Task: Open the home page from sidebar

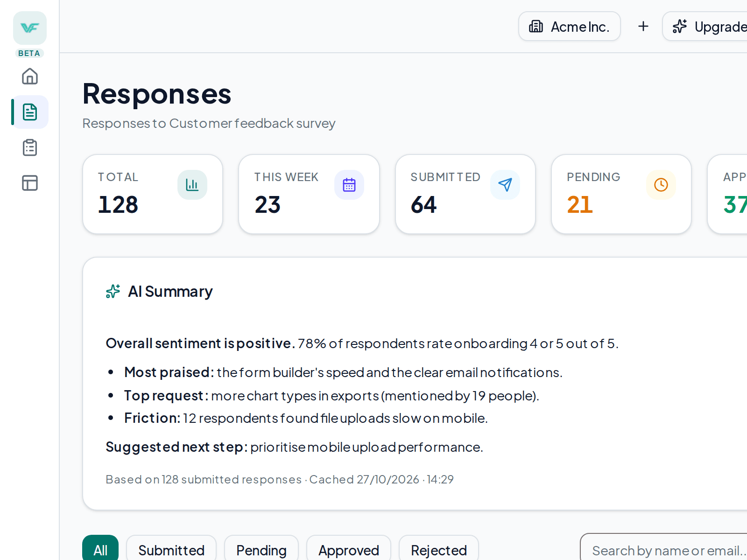Action: (x=30, y=77)
